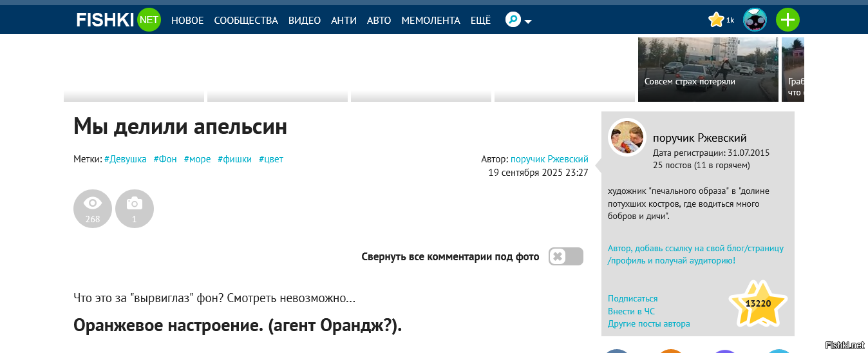Image resolution: width=868 pixels, height=353 pixels.
Task: Click the gold star rating badge 13220
Action: pos(758,303)
